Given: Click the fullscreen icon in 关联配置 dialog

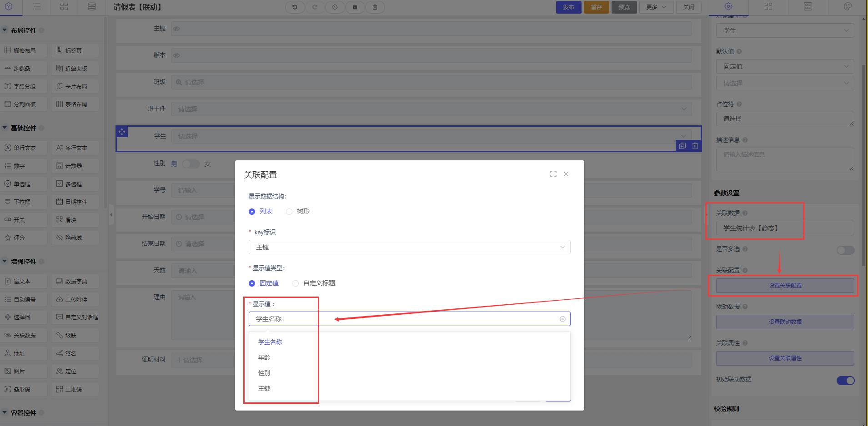Looking at the screenshot, I should click(553, 174).
